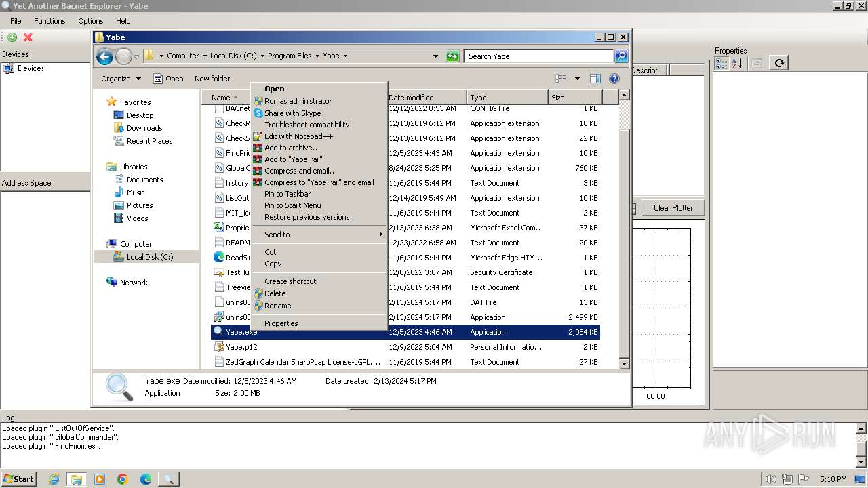This screenshot has height=488, width=868.
Task: Select Local Disk (C:) in navigation pane
Action: point(150,257)
